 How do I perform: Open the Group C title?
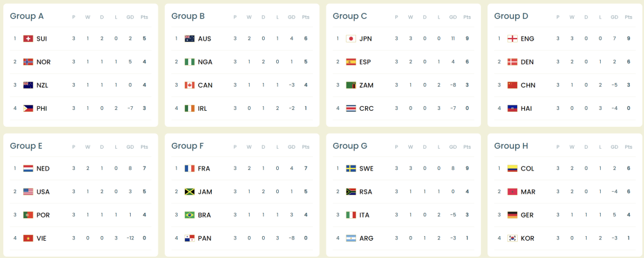click(350, 16)
